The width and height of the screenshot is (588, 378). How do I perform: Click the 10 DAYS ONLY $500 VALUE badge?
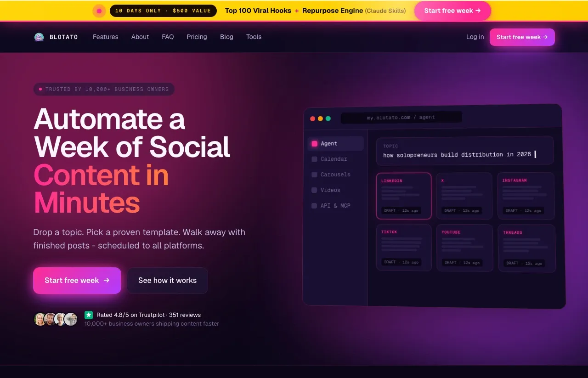click(x=163, y=11)
